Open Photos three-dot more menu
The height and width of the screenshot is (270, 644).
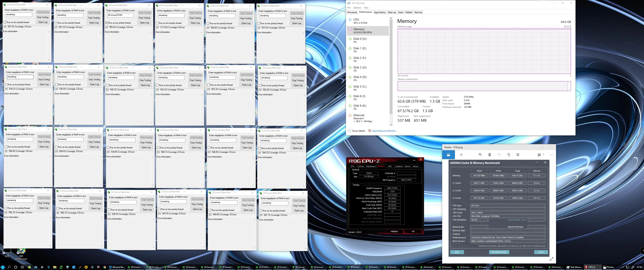[552, 155]
